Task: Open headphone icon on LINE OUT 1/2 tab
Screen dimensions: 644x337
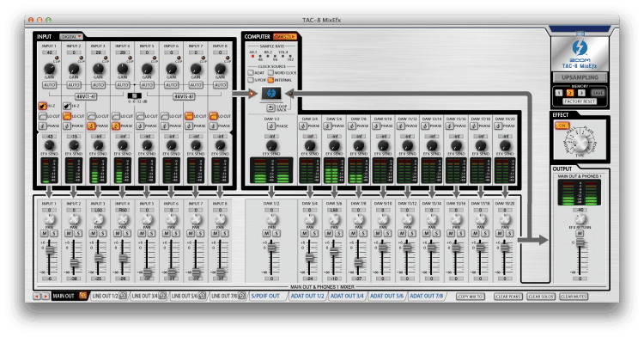Action: pyautogui.click(x=123, y=296)
